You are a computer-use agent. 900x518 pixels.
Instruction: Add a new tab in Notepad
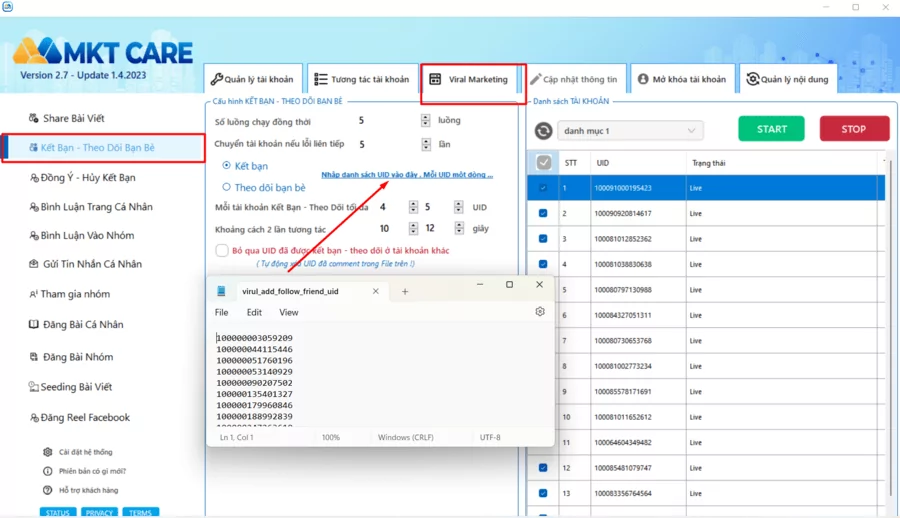(405, 292)
